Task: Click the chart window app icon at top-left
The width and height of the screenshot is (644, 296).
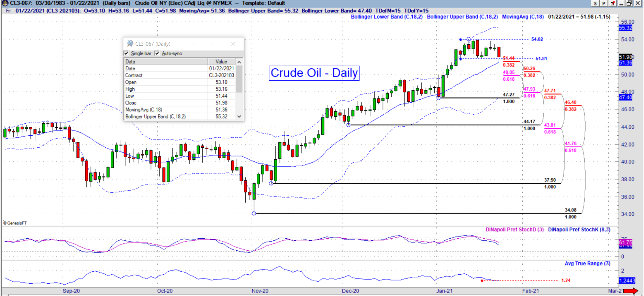Action: (x=5, y=3)
